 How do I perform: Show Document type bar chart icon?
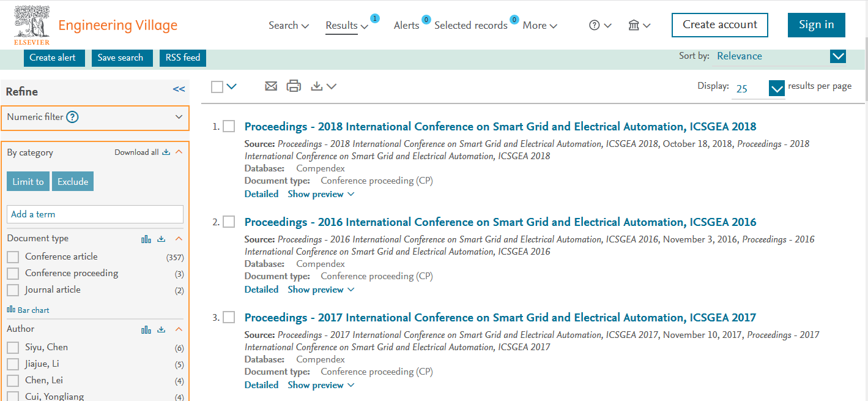[146, 239]
